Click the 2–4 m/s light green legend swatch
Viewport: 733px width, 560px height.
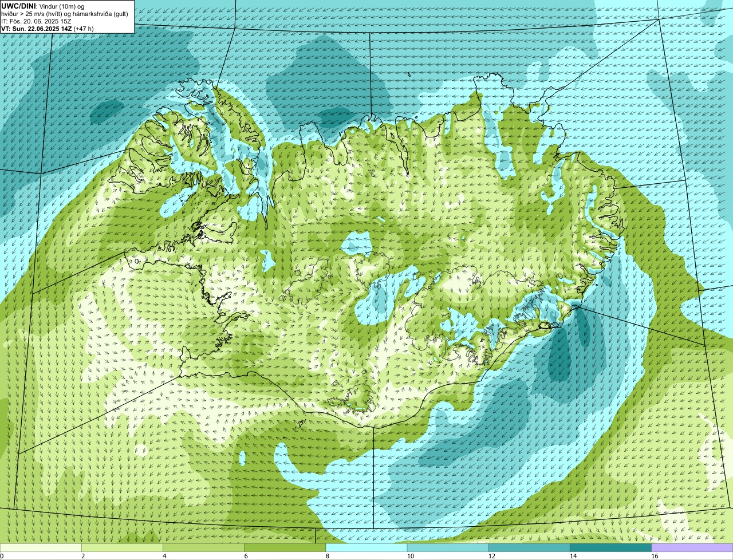122,548
